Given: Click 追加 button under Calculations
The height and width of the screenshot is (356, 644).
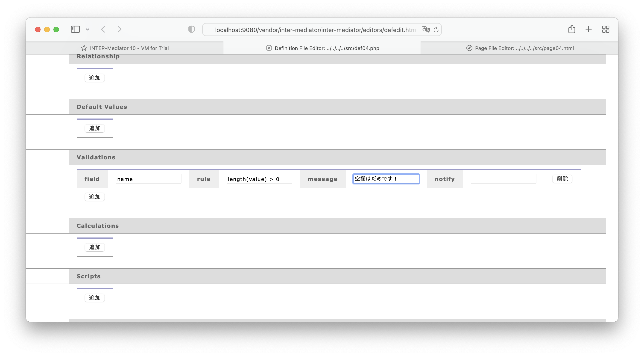Looking at the screenshot, I should [x=95, y=247].
